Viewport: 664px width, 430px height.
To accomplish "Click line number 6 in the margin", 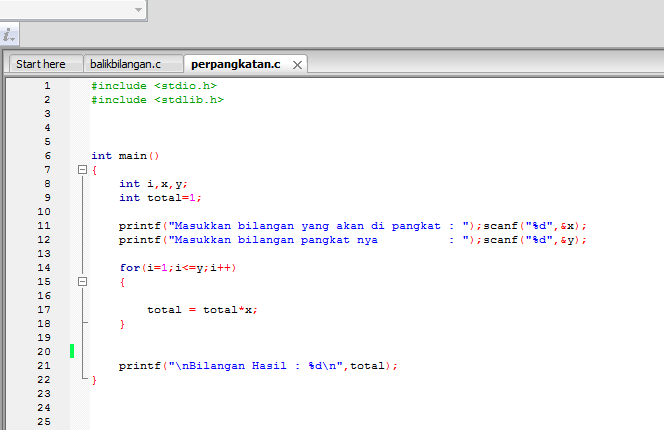I will click(47, 156).
